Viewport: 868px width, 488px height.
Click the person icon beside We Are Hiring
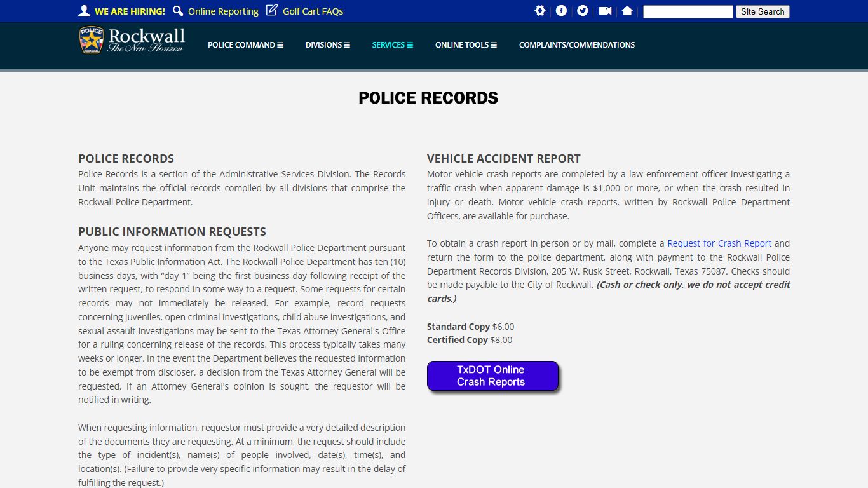tap(84, 11)
